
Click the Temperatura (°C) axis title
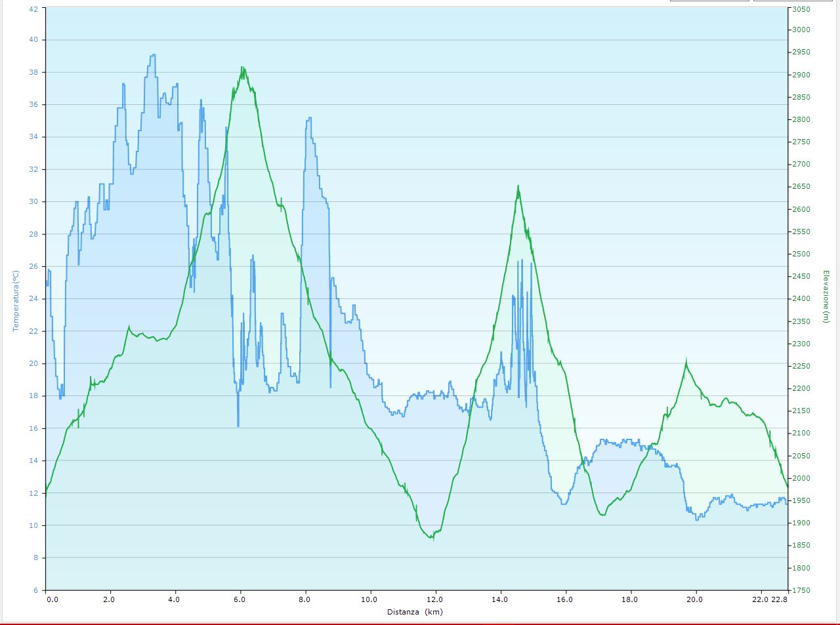pyautogui.click(x=16, y=301)
